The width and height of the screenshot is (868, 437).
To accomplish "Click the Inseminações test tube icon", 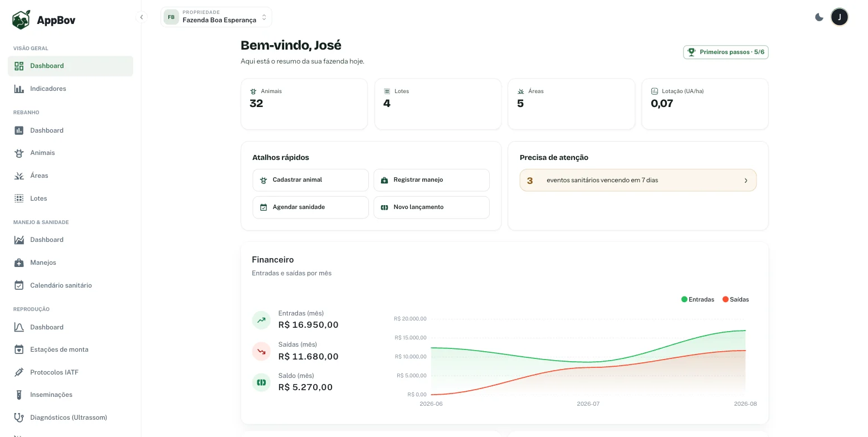I will pos(19,395).
